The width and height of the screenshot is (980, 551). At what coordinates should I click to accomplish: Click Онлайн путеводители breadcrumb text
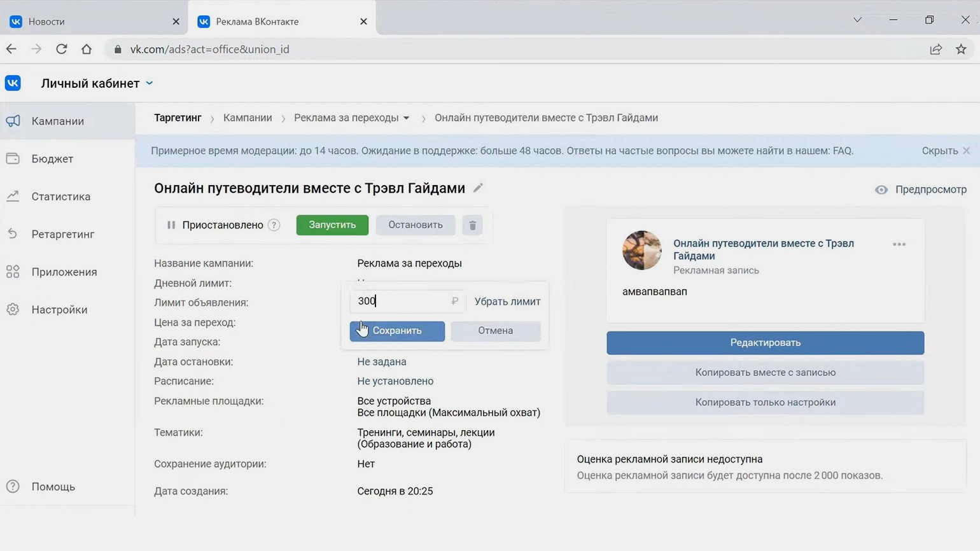[x=547, y=118]
